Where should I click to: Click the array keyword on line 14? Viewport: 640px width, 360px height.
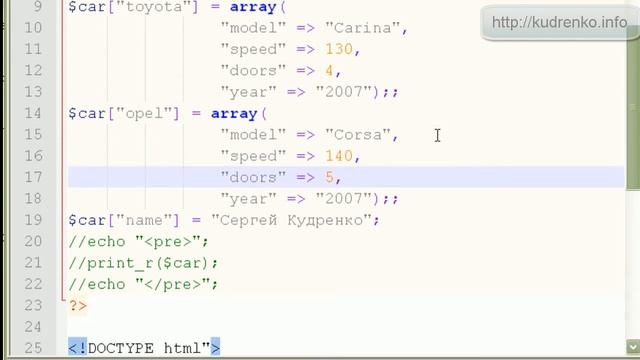coord(234,113)
